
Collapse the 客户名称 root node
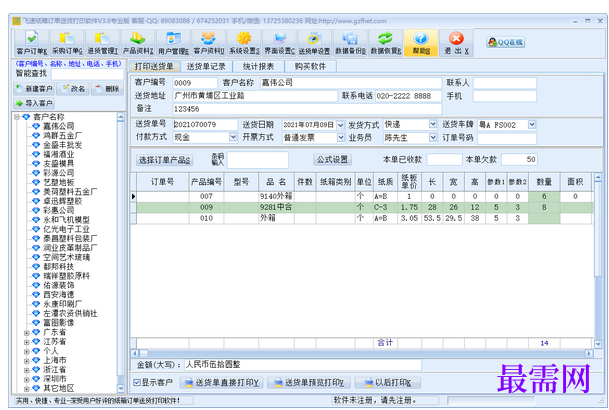(17, 117)
